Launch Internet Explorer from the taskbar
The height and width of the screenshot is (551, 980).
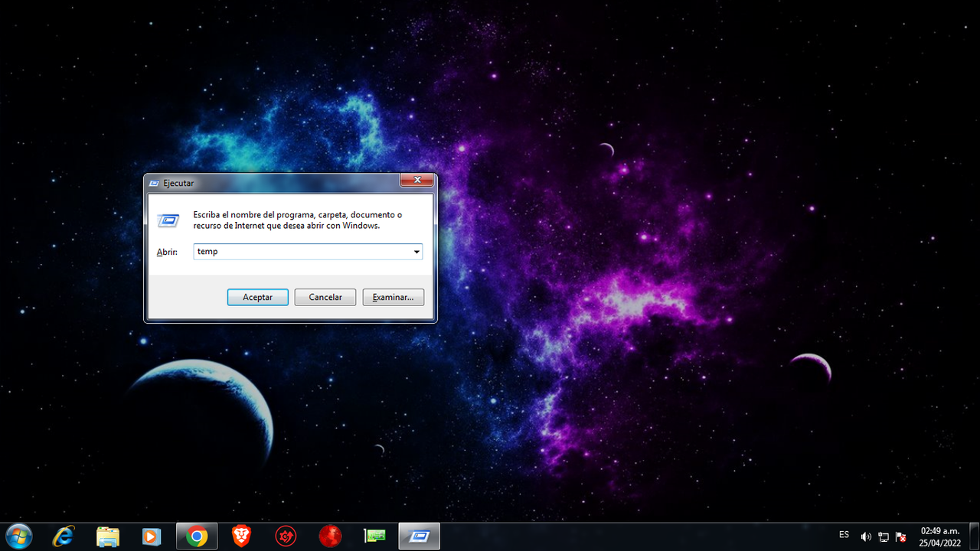(64, 536)
